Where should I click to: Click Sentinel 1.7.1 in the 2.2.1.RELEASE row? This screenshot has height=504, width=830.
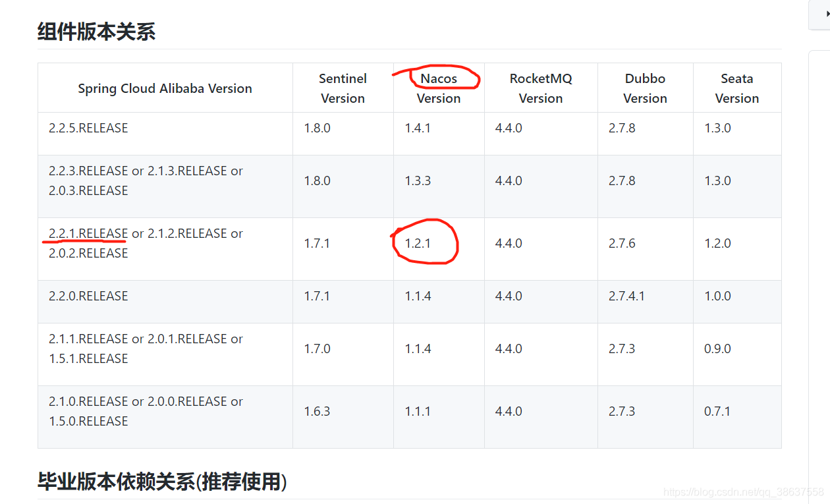click(343, 249)
